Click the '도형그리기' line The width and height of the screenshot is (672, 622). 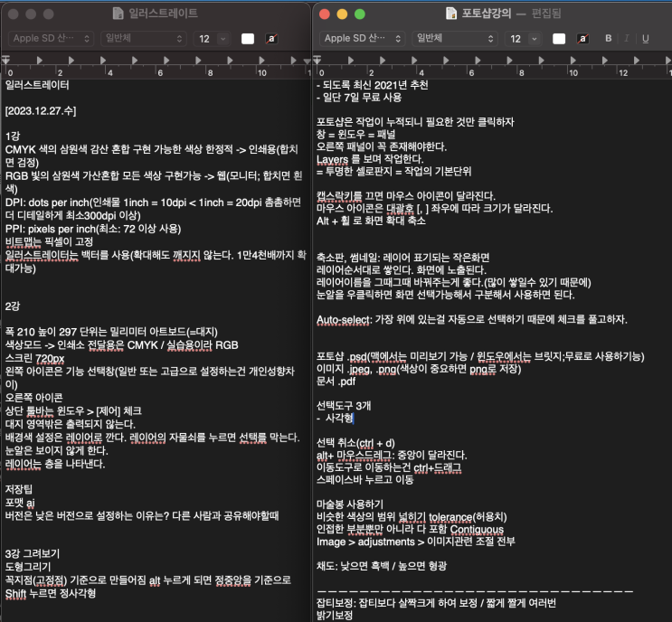pyautogui.click(x=28, y=567)
